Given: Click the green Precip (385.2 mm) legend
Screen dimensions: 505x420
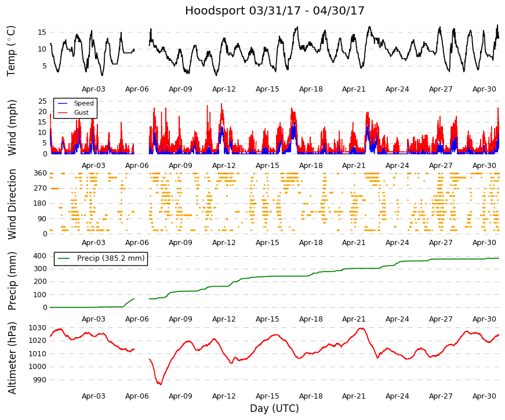Looking at the screenshot, I should (x=101, y=258).
